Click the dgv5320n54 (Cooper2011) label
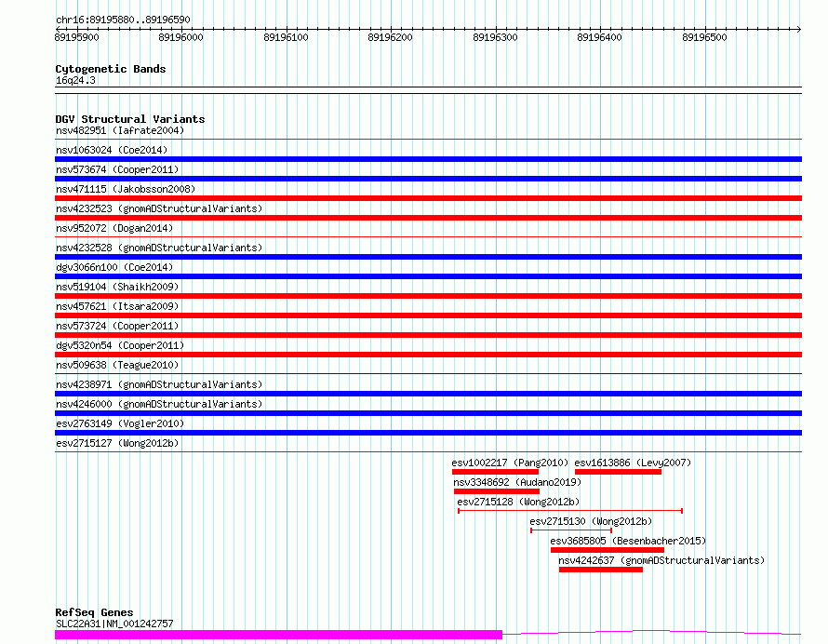Image resolution: width=828 pixels, height=644 pixels. click(x=120, y=345)
